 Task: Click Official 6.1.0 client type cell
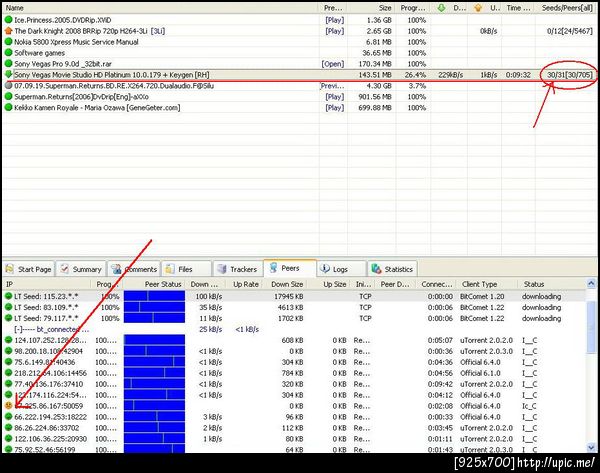tap(480, 373)
